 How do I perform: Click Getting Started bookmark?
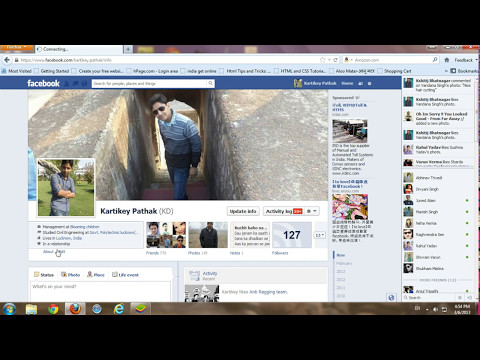coord(52,71)
